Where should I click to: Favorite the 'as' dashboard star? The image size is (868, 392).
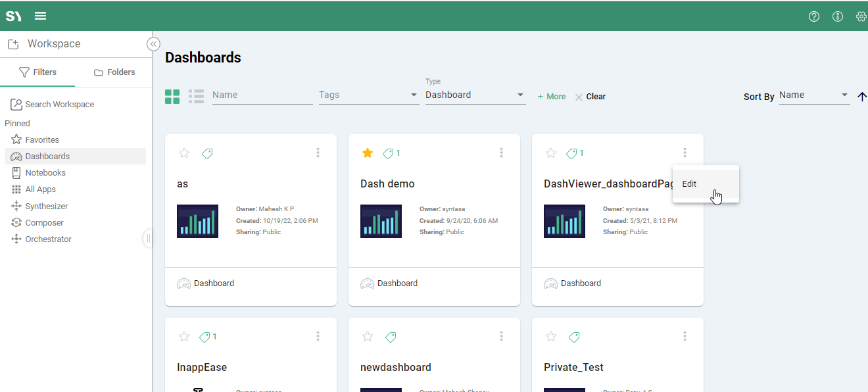click(x=184, y=153)
